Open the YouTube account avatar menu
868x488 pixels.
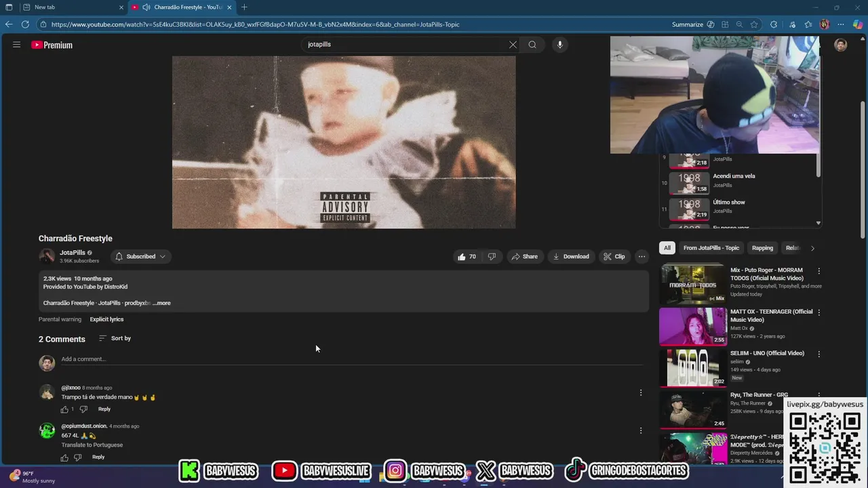(841, 45)
